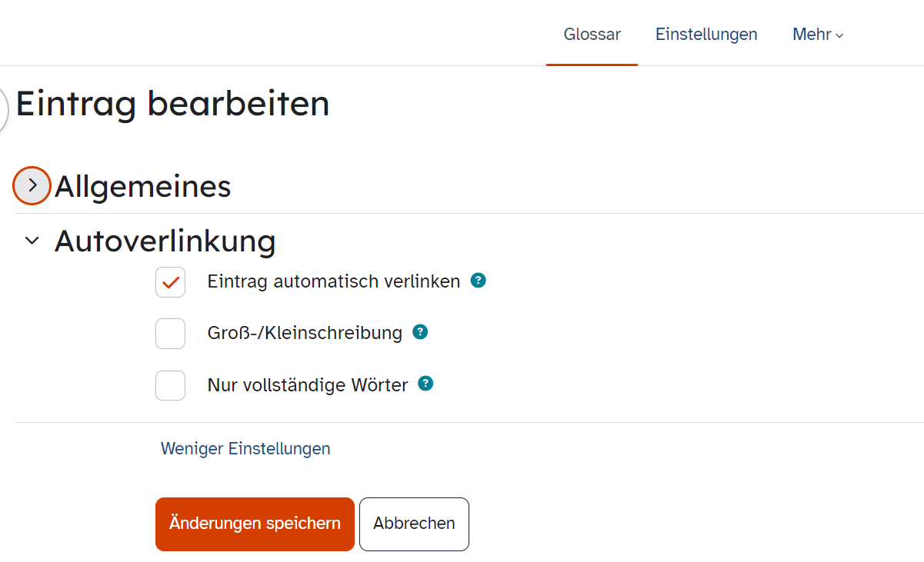Enable the Groß-/Kleinschreibung checkbox

pyautogui.click(x=170, y=334)
